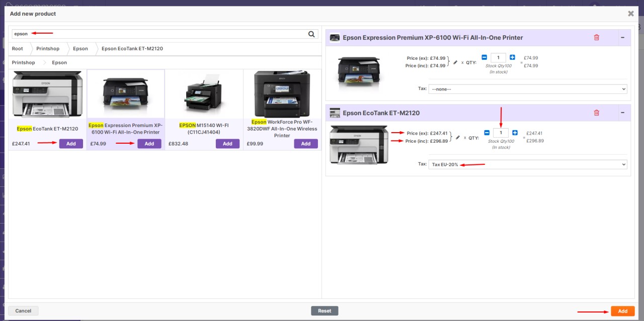This screenshot has height=321, width=644.
Task: Open Tax dropdown showing --none--
Action: coord(528,89)
